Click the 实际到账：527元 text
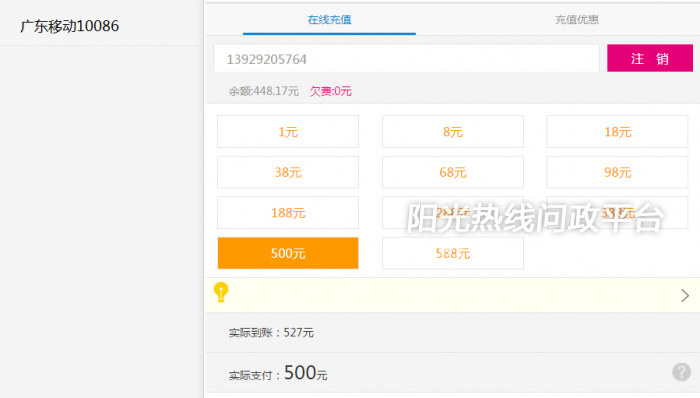Image resolution: width=700 pixels, height=398 pixels. (271, 332)
